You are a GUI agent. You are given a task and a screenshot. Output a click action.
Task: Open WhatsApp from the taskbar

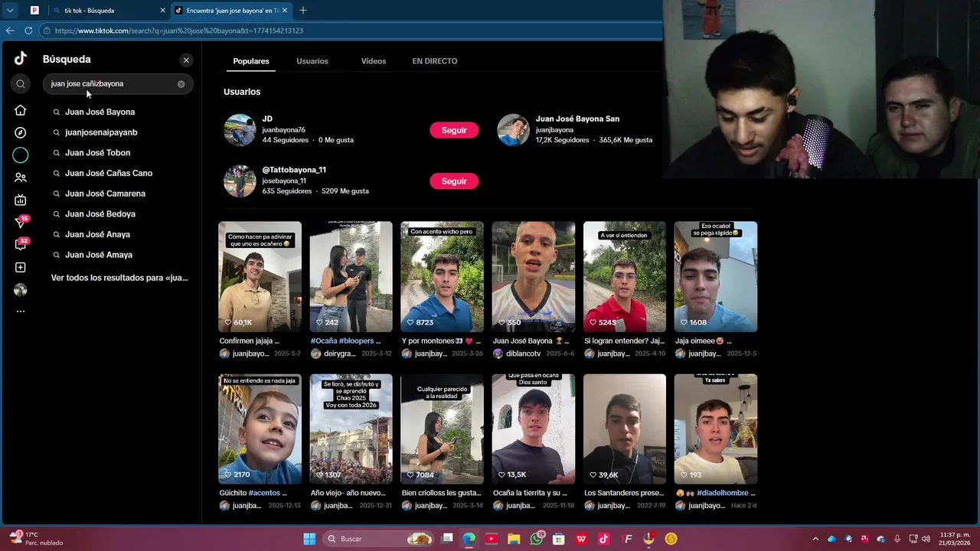(x=537, y=539)
